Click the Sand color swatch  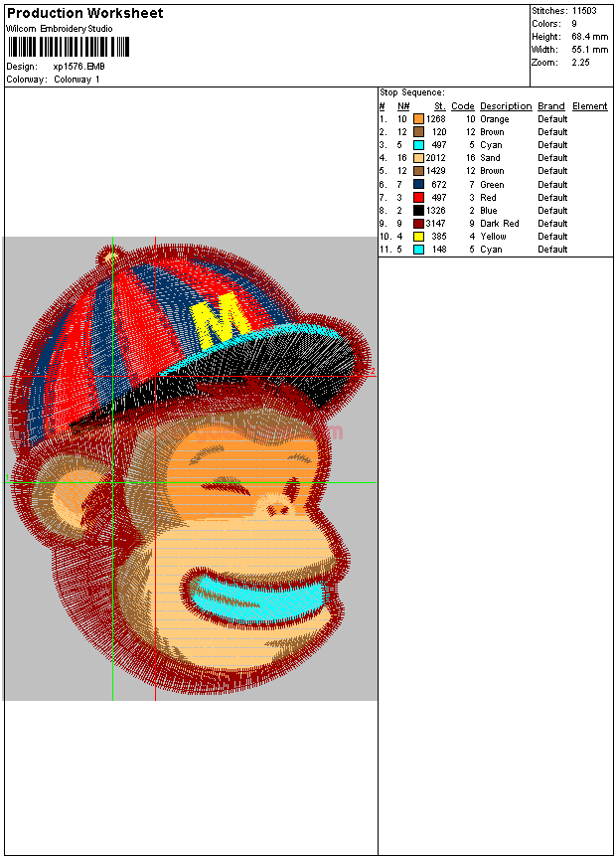click(418, 158)
